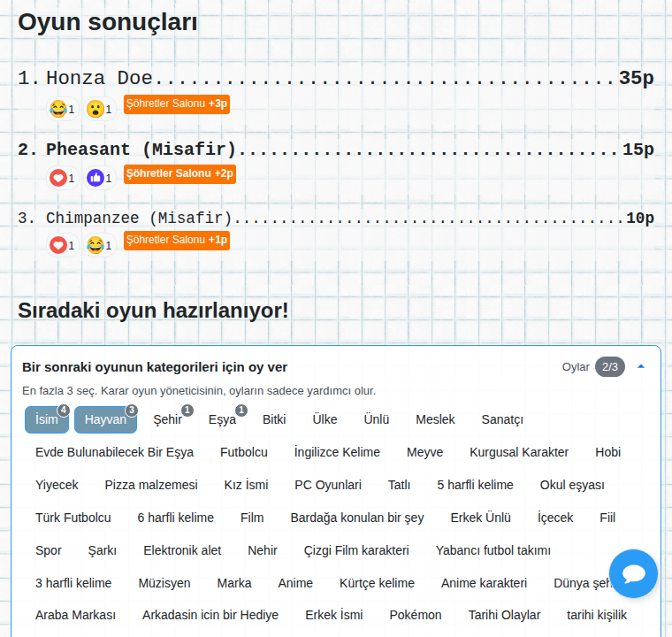Select the Hobi category
Image resolution: width=672 pixels, height=637 pixels.
[607, 452]
